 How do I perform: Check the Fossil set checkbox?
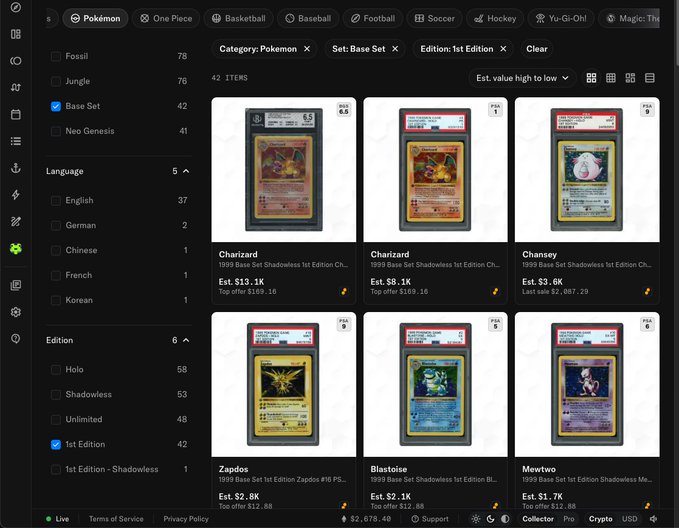tap(55, 56)
